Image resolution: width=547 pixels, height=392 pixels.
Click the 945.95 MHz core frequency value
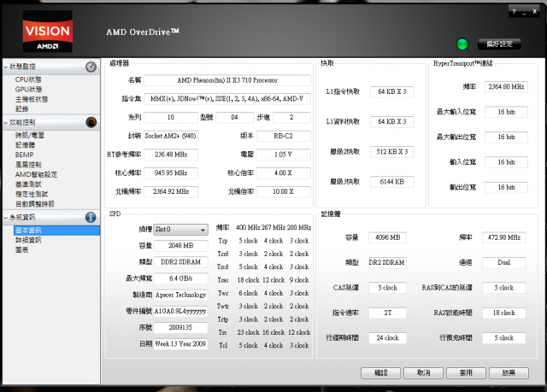[x=171, y=173]
